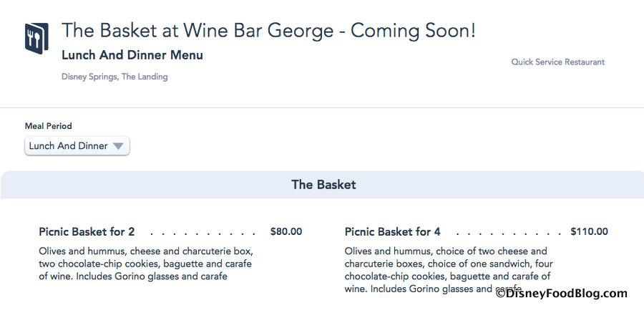Screen dimensions: 644x313
Task: Select the Picnic Basket for 2 item
Action: click(x=87, y=231)
